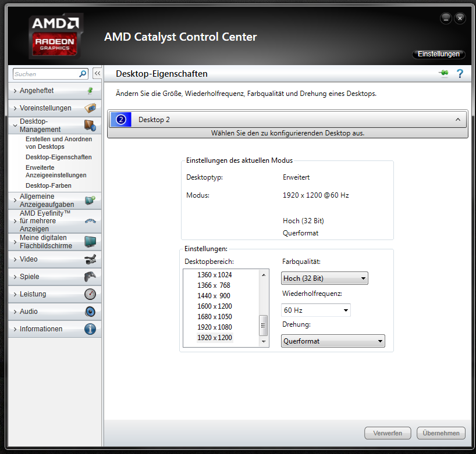Click the Spiele gamepad icon
The image size is (476, 454).
pyautogui.click(x=90, y=277)
